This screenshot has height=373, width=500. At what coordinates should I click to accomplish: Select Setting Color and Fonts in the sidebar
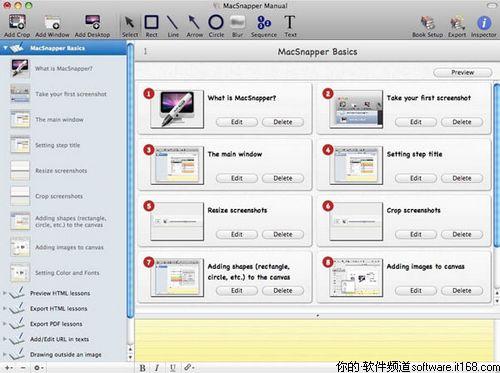coord(63,273)
